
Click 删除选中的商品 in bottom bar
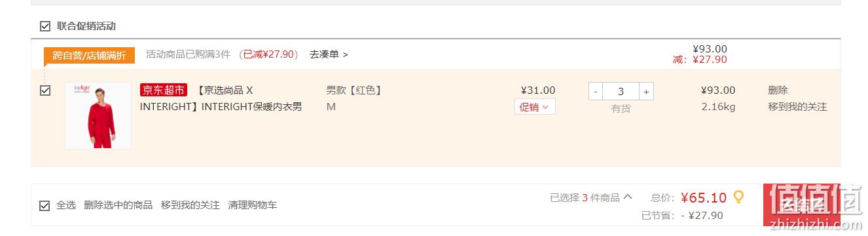pyautogui.click(x=118, y=205)
